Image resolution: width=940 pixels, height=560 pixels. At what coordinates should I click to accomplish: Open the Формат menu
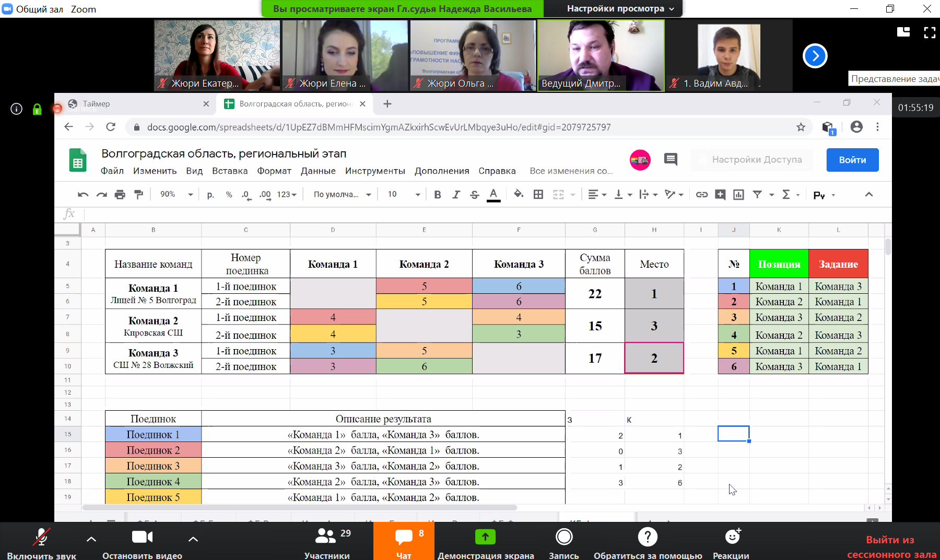pyautogui.click(x=274, y=171)
